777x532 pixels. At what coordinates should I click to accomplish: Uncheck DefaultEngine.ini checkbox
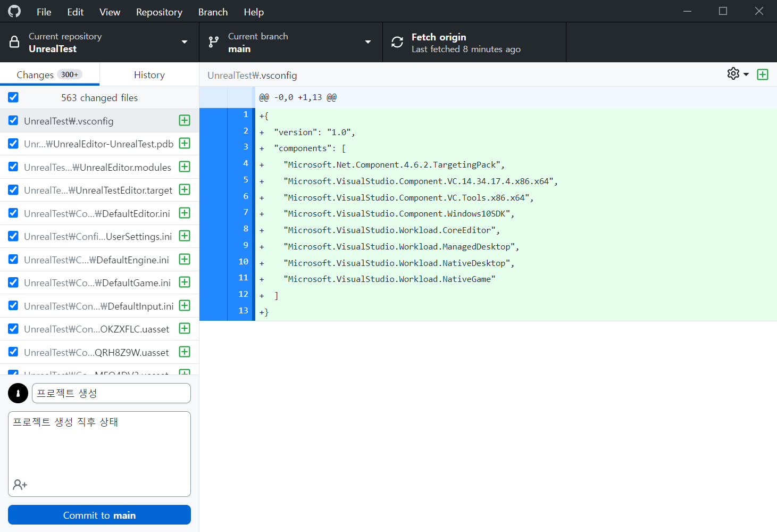[x=13, y=259]
